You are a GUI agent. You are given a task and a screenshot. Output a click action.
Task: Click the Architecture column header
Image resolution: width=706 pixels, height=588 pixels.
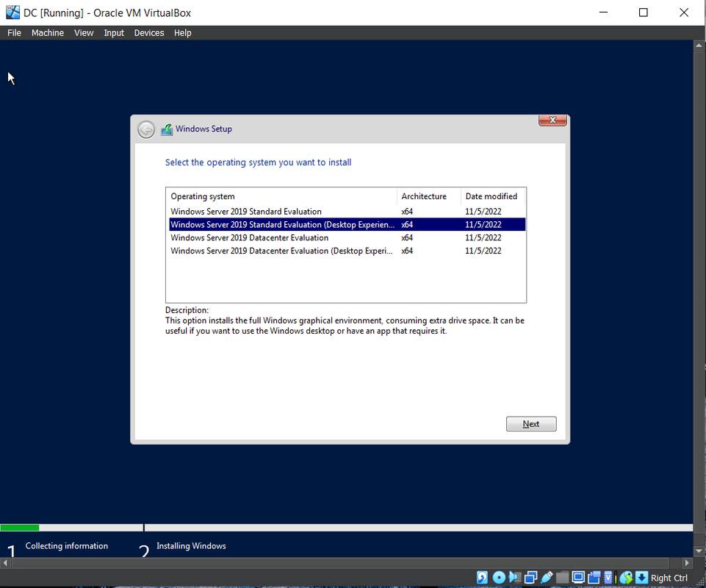(x=428, y=196)
